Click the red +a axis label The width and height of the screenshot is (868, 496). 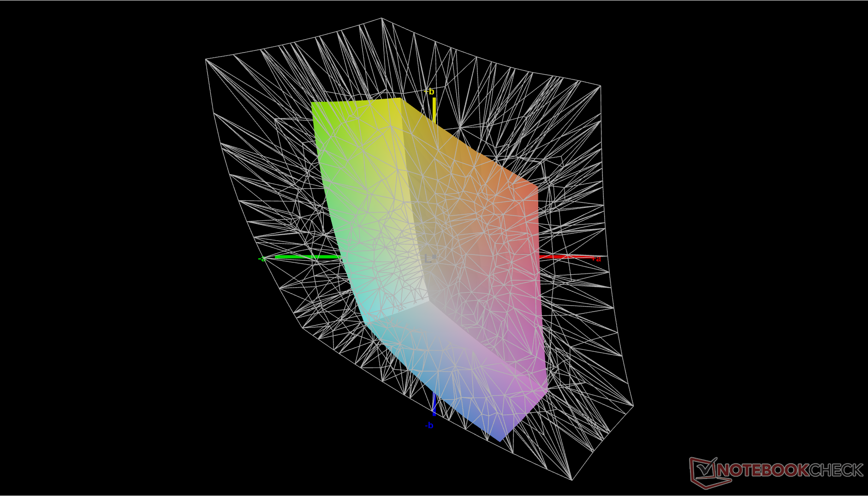tap(596, 259)
